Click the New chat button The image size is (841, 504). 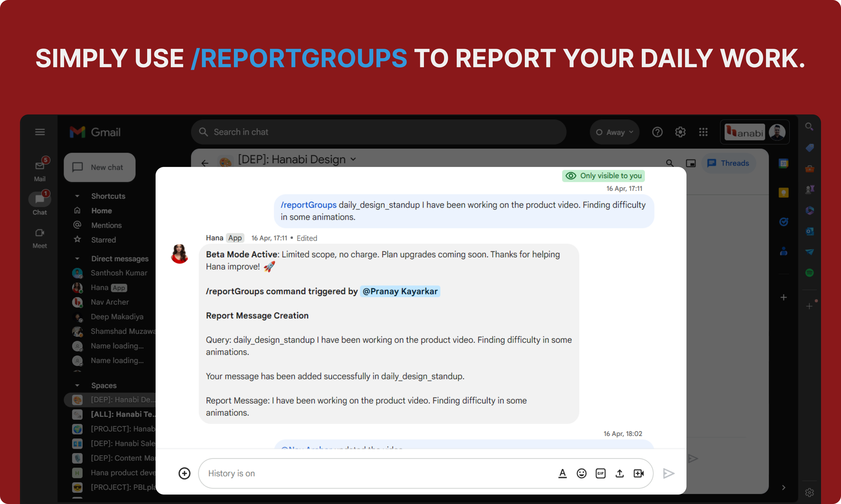[99, 167]
